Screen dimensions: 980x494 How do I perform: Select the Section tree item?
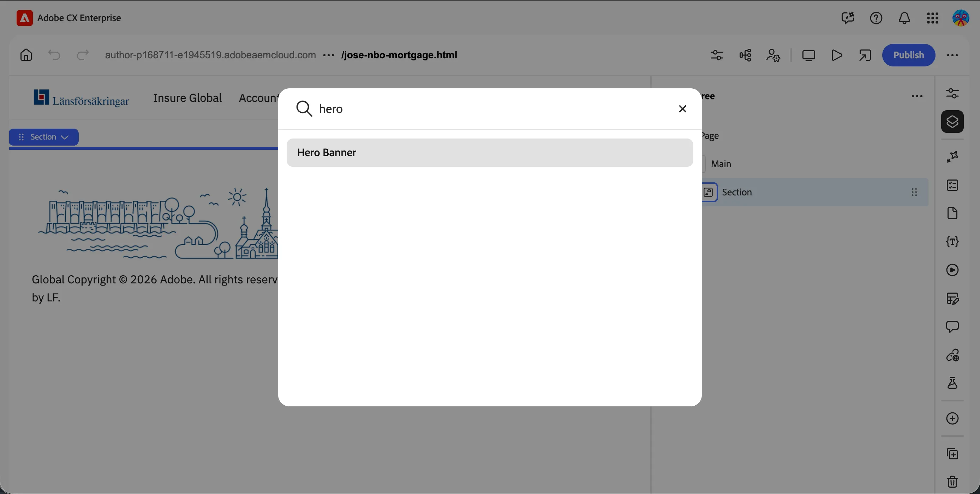814,192
